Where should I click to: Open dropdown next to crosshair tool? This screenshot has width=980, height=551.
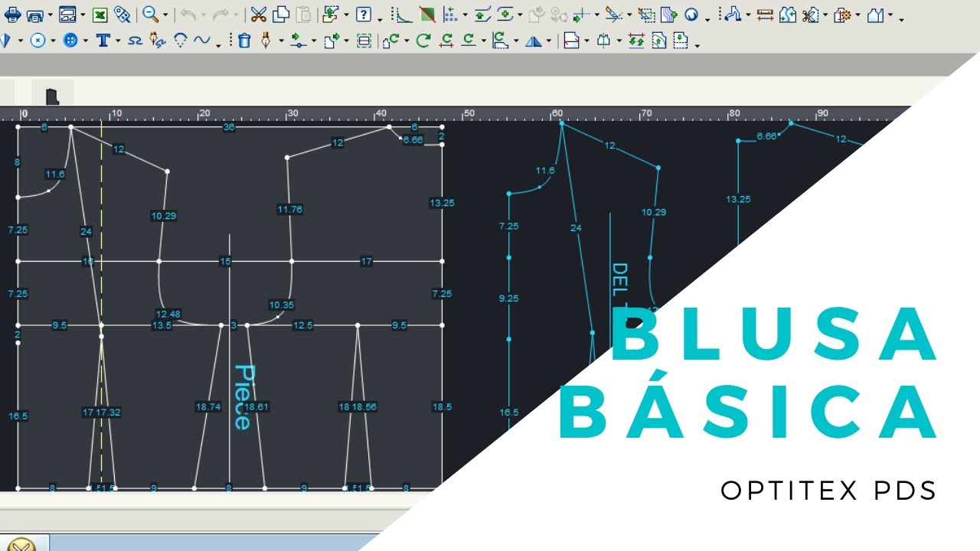click(x=597, y=15)
